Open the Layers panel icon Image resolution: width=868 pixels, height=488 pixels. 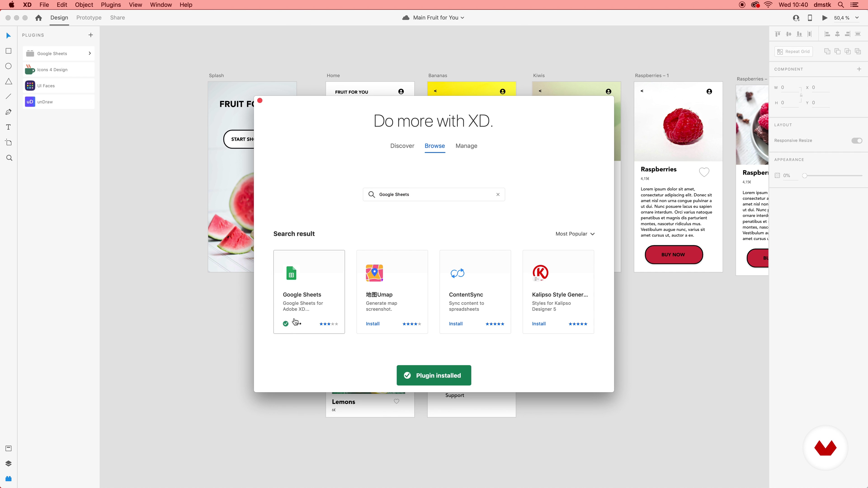tap(8, 463)
